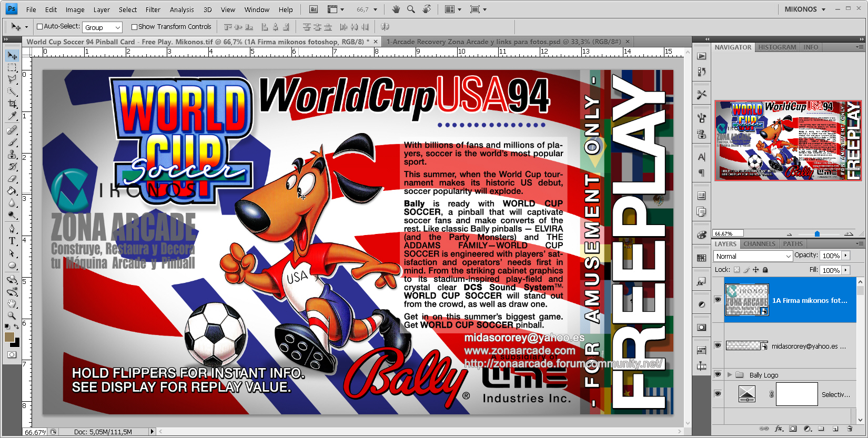This screenshot has width=868, height=438.
Task: Select the Polygonal Lasso tool
Action: tap(12, 79)
